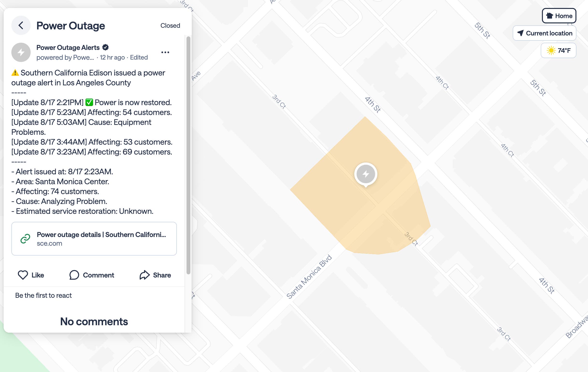Click the 'Affecting: 69 customers.' update line
Image resolution: width=588 pixels, height=372 pixels.
point(92,152)
